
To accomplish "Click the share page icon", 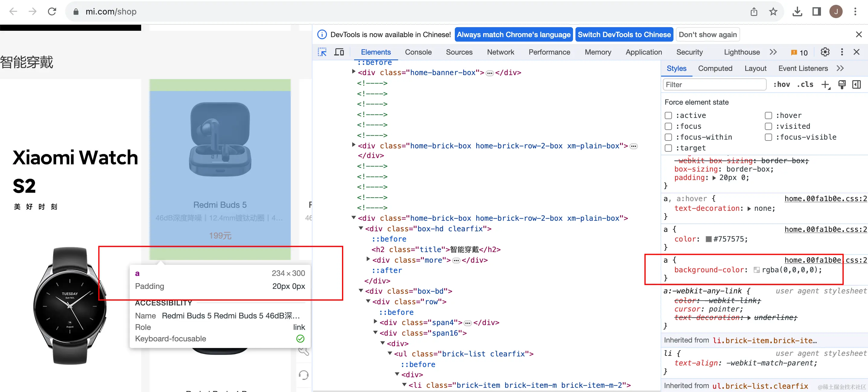I will pyautogui.click(x=754, y=11).
